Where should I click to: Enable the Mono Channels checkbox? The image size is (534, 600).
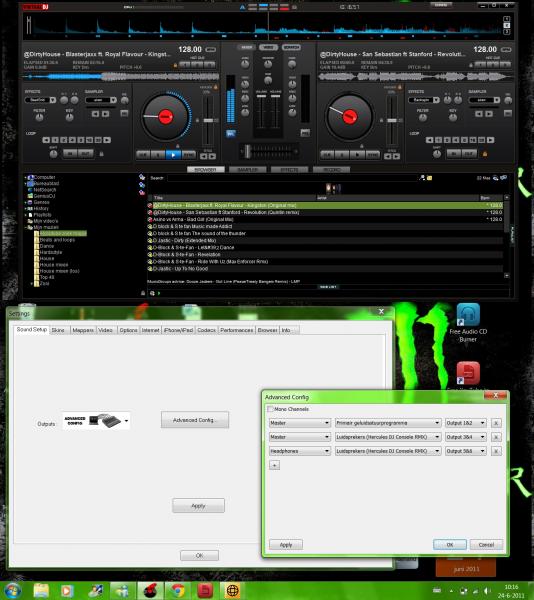click(270, 409)
